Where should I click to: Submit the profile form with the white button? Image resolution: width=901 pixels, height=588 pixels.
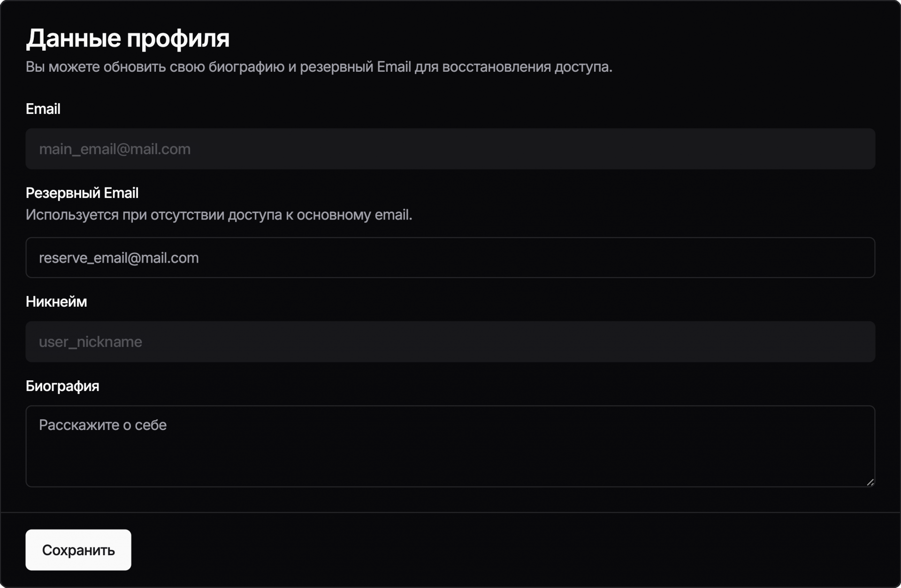click(78, 550)
